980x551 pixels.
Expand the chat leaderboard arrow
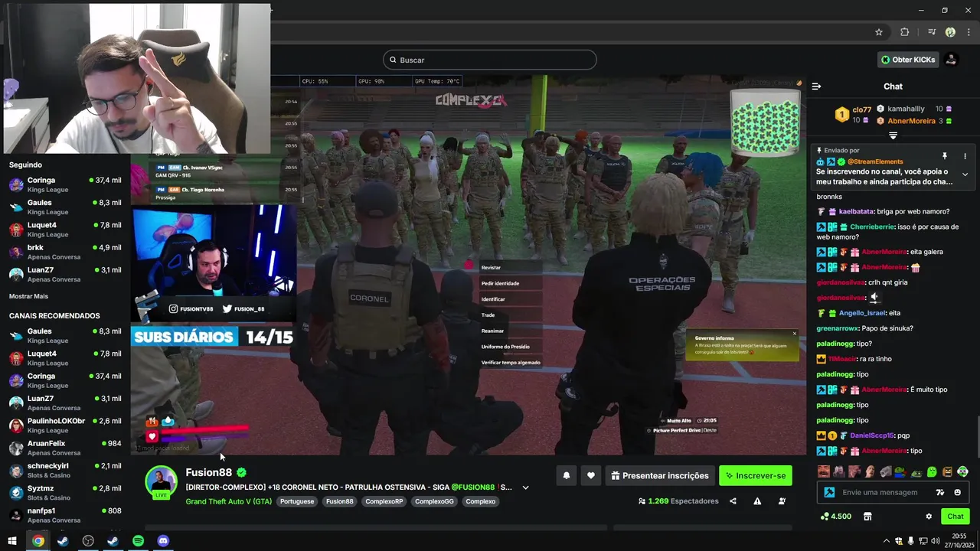[x=893, y=135]
